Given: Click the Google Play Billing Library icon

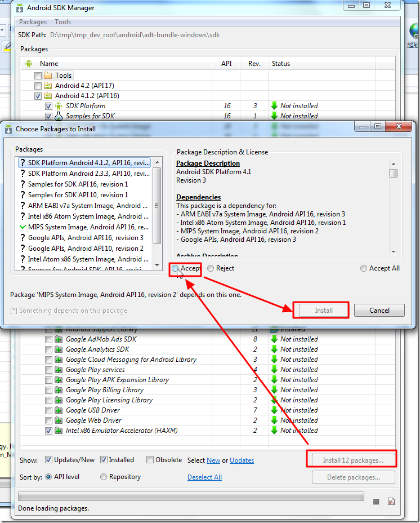Looking at the screenshot, I should tap(59, 390).
